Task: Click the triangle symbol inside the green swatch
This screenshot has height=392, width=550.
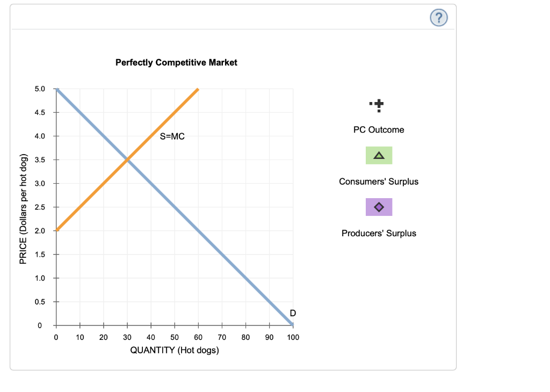Action: click(379, 155)
